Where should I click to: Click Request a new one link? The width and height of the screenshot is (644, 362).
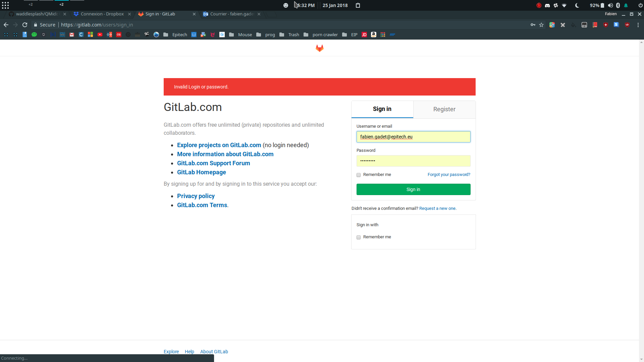437,208
